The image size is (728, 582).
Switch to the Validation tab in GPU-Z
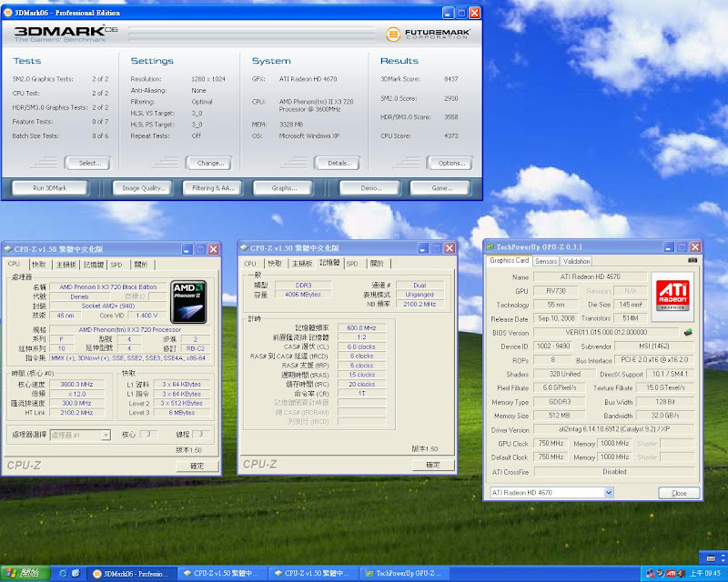tap(577, 261)
